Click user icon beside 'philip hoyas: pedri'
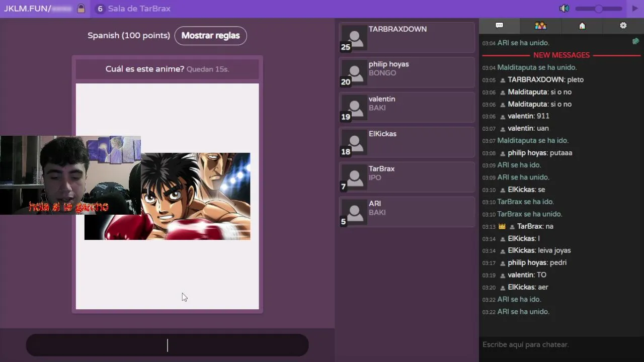 [502, 263]
